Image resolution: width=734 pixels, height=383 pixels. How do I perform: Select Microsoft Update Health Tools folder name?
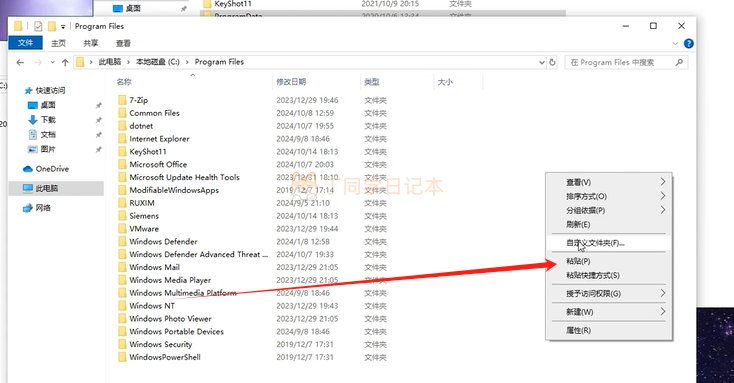(184, 177)
